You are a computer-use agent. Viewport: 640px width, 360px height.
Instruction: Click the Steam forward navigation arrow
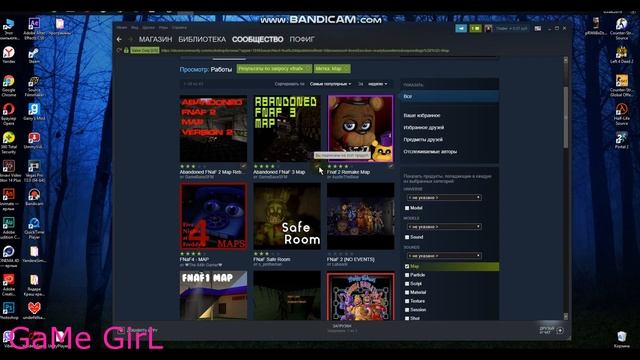pos(130,39)
